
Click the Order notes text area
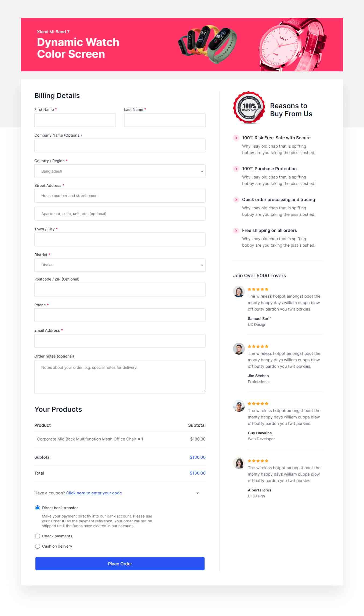pyautogui.click(x=120, y=377)
